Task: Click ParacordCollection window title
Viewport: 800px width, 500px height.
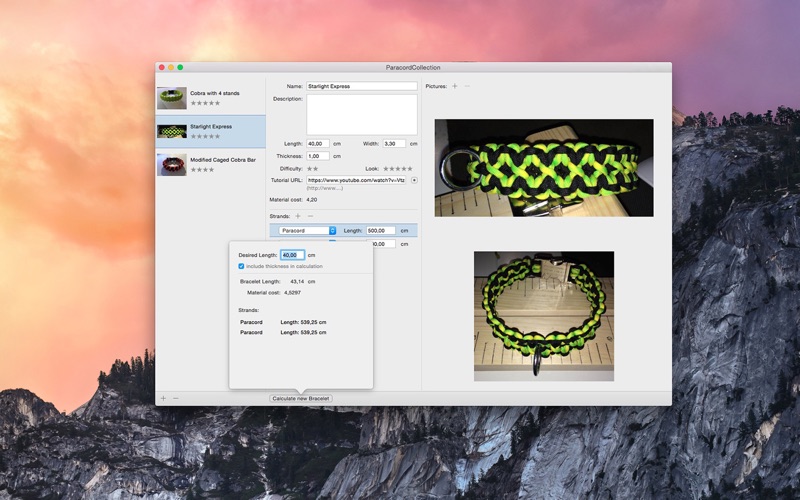Action: (413, 67)
